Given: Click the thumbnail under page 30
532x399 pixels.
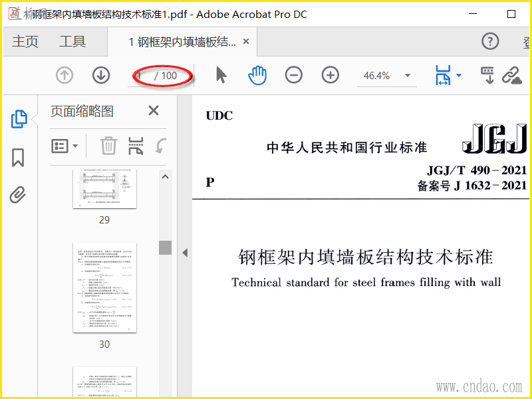Looking at the screenshot, I should [x=104, y=382].
